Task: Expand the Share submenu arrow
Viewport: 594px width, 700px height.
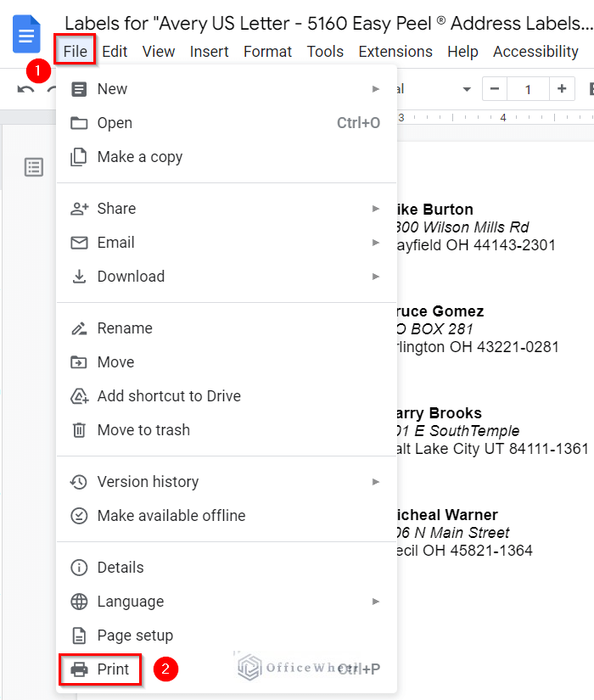Action: click(x=376, y=209)
